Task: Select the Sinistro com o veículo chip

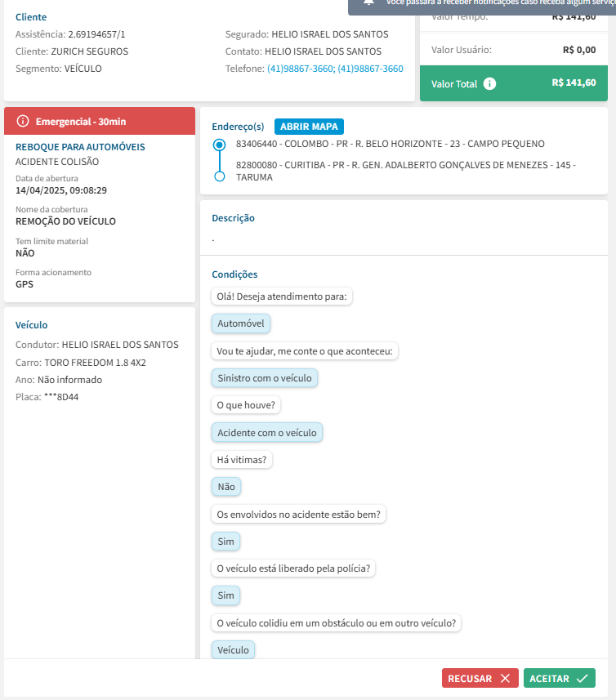Action: tap(264, 378)
